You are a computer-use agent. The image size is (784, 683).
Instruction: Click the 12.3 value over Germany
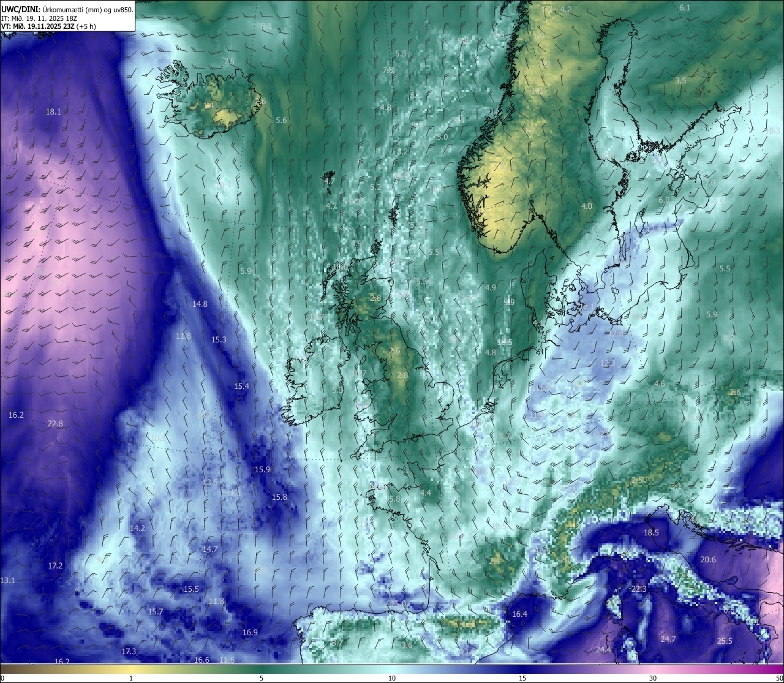[x=608, y=363]
